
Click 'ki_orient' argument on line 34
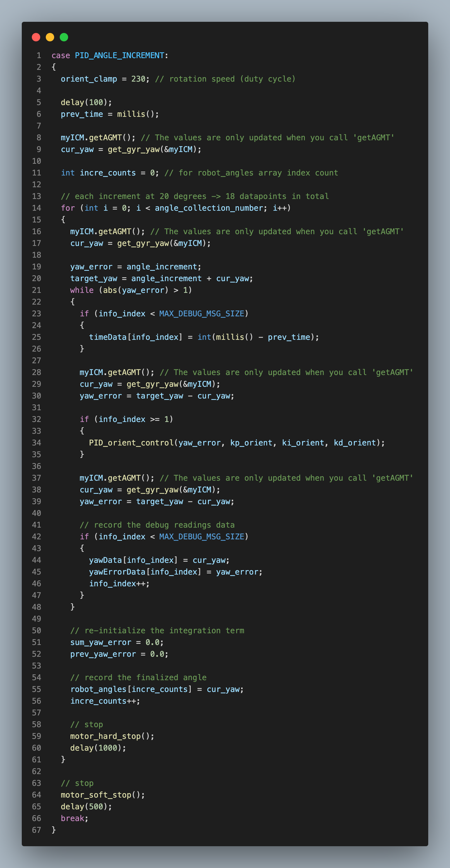click(x=303, y=443)
